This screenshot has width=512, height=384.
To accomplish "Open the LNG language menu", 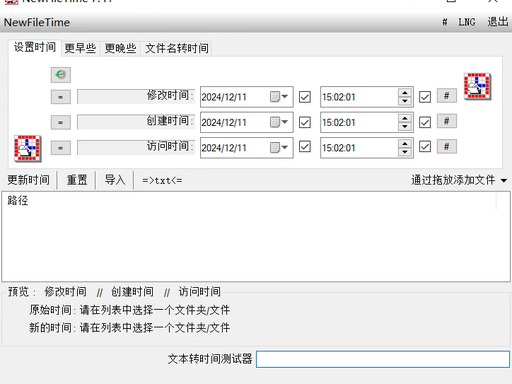I will [x=467, y=22].
